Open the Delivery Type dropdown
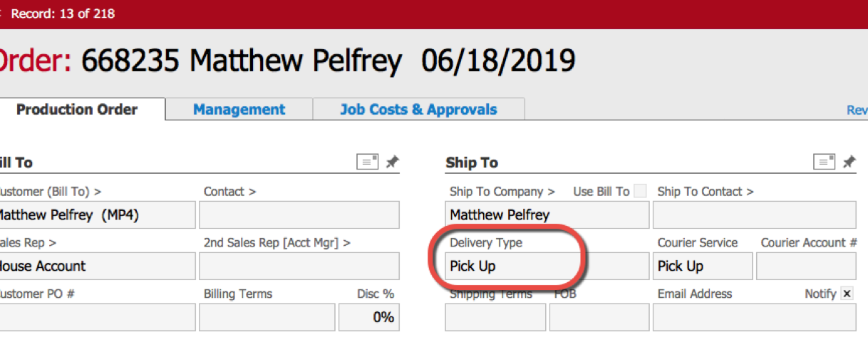This screenshot has height=357, width=868. point(547,266)
